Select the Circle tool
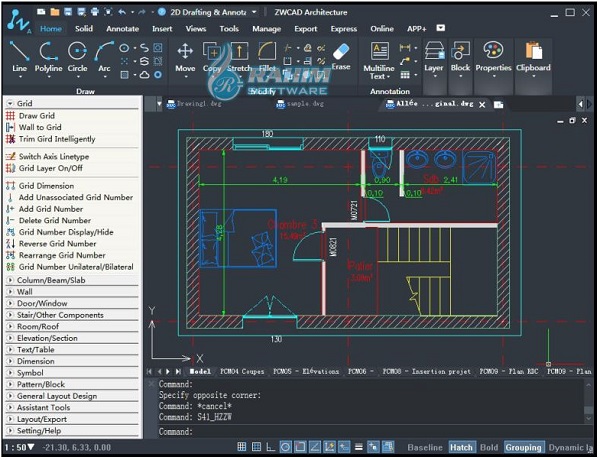Viewport: 600px width, 460px height. [77, 55]
